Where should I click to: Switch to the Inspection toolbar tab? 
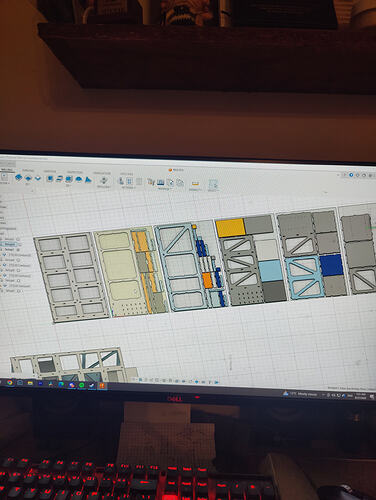pos(75,172)
